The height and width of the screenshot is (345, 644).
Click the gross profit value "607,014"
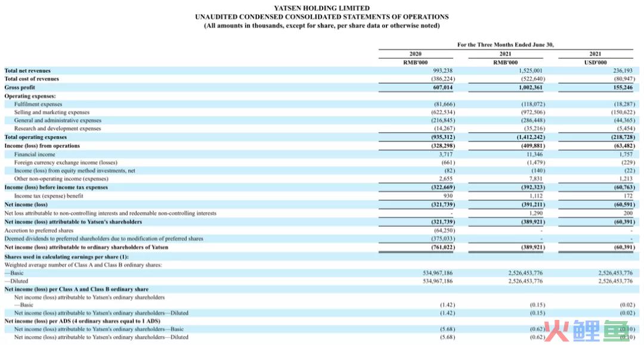(442, 88)
